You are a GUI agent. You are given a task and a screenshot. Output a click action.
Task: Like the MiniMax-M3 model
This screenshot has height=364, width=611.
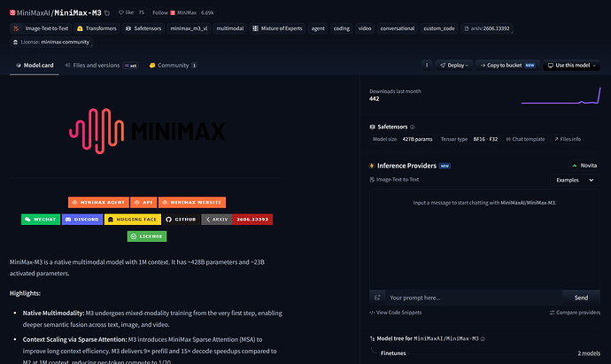click(127, 12)
